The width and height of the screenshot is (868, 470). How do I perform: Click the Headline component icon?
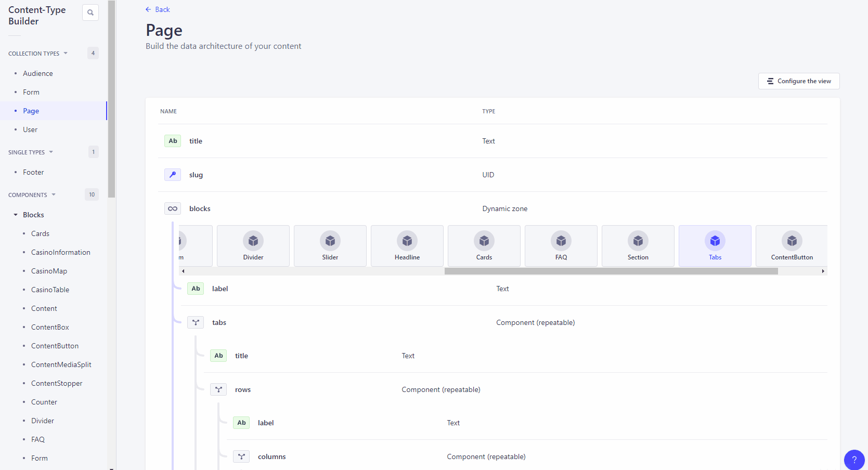407,241
